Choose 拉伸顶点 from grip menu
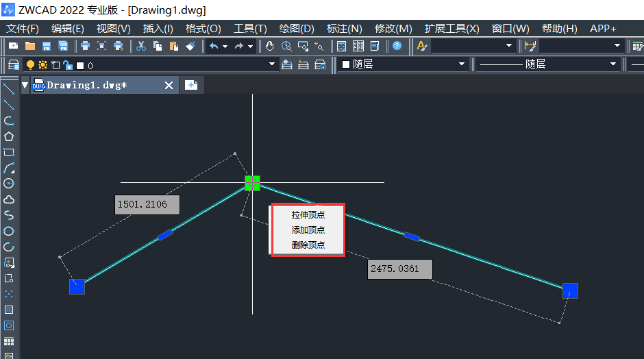The image size is (644, 359). (308, 215)
